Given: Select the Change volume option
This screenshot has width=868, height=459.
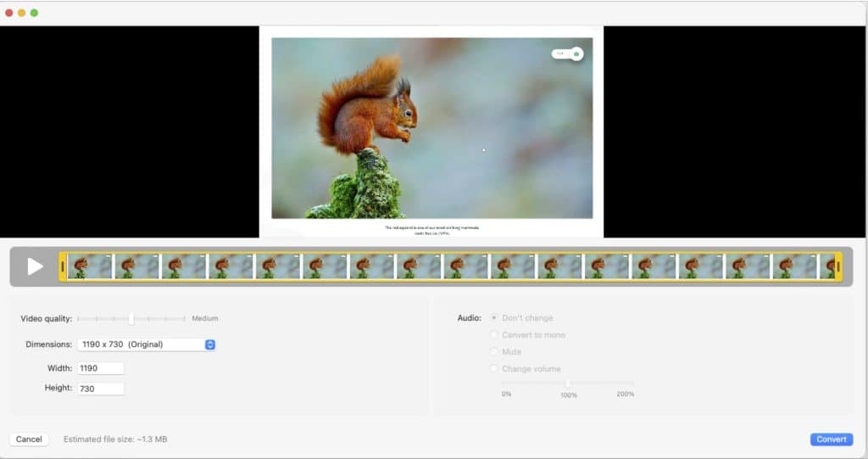Looking at the screenshot, I should pyautogui.click(x=494, y=368).
